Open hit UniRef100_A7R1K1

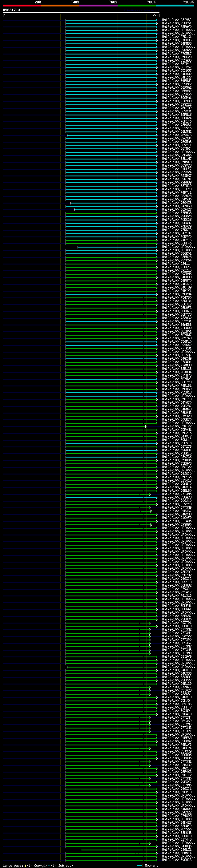tap(177, 37)
